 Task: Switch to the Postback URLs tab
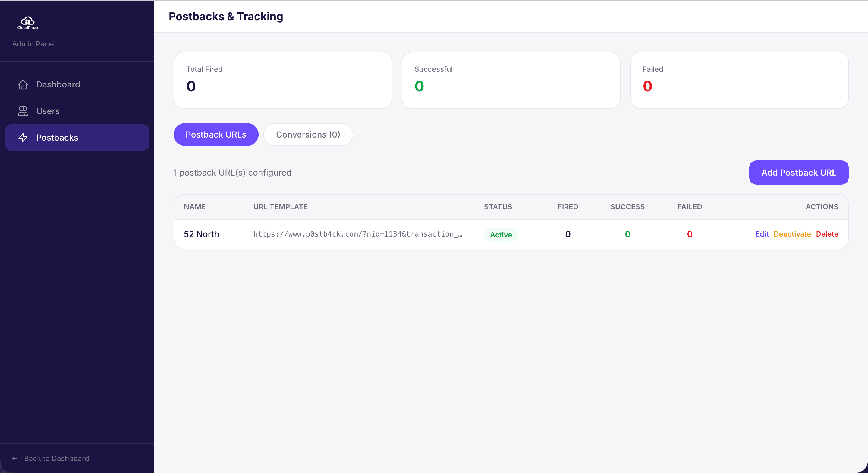[x=216, y=135]
